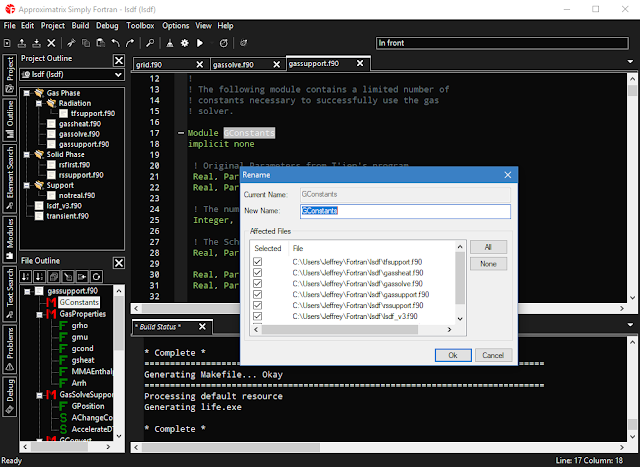Click the Redo arrow icon
The image size is (640, 467).
point(130,43)
